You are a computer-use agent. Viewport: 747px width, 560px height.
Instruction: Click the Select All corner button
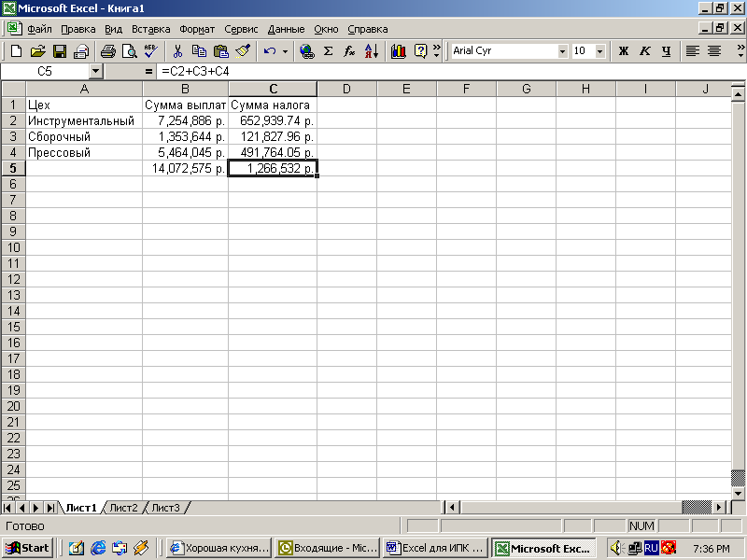point(13,89)
